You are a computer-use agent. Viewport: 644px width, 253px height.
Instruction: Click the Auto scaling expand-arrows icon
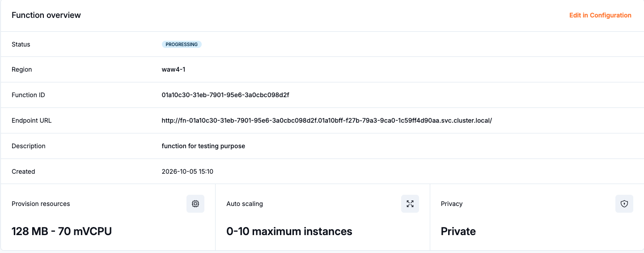tap(410, 204)
